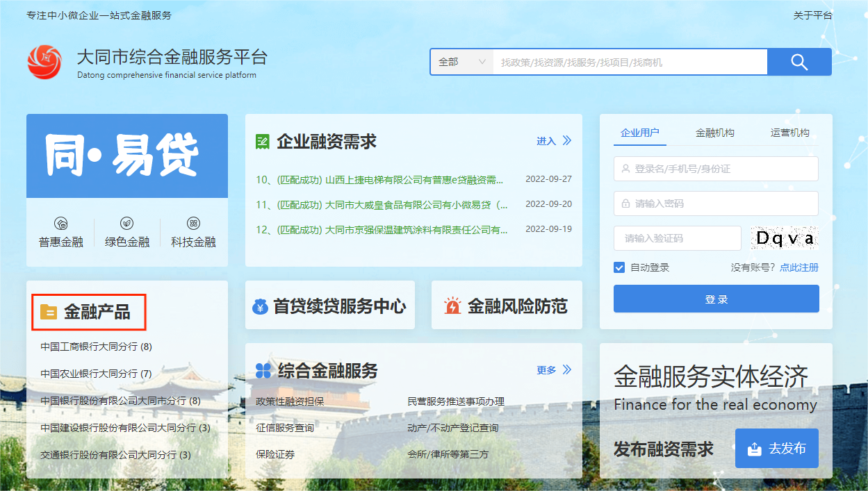Image resolution: width=868 pixels, height=491 pixels.
Task: Switch to the 运营机构 login tab
Action: pyautogui.click(x=789, y=133)
